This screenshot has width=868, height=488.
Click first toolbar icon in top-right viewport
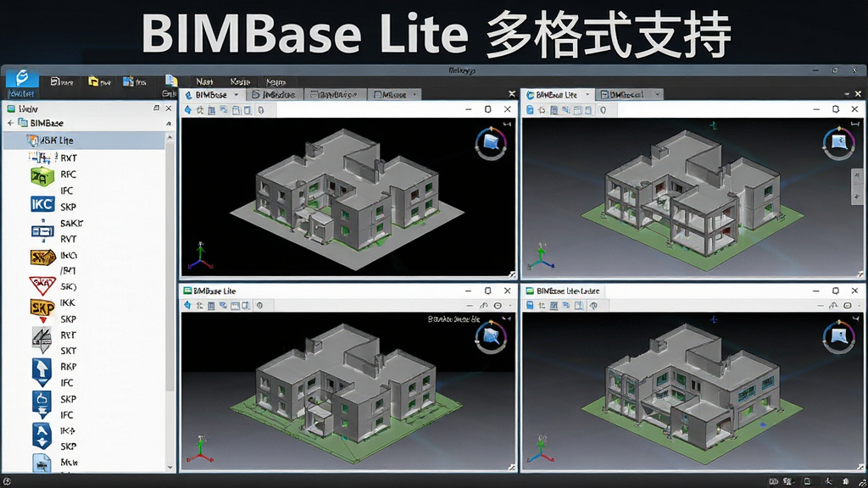[x=530, y=110]
